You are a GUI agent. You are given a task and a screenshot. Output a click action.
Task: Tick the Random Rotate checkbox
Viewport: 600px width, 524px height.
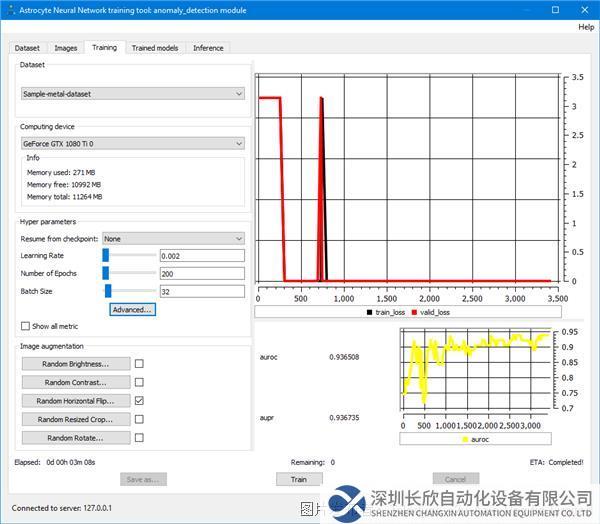point(139,437)
